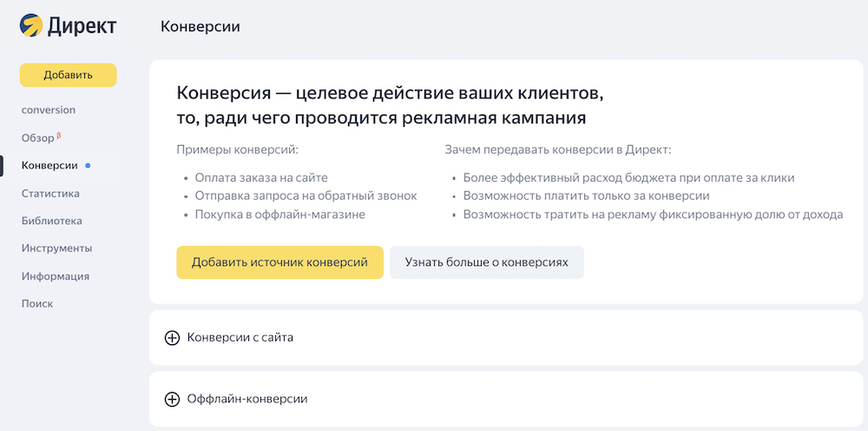Open the Обзор sidebar item
868x431 pixels.
click(x=37, y=138)
